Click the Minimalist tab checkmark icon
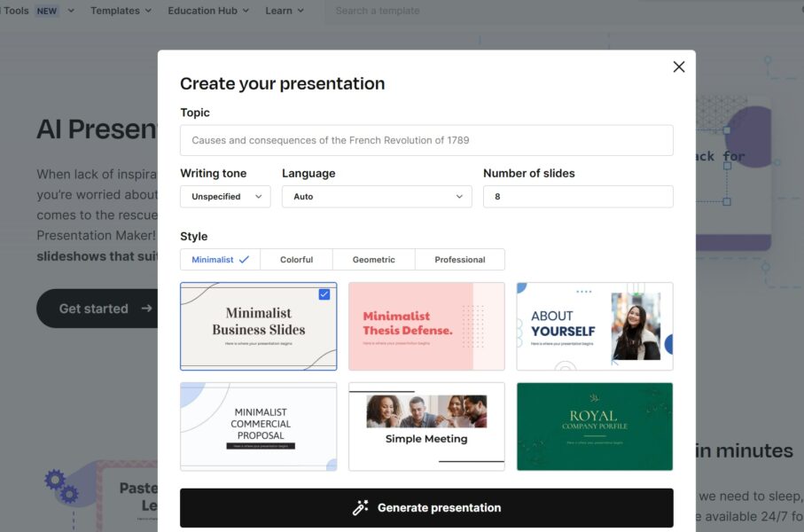The image size is (804, 532). 244,260
